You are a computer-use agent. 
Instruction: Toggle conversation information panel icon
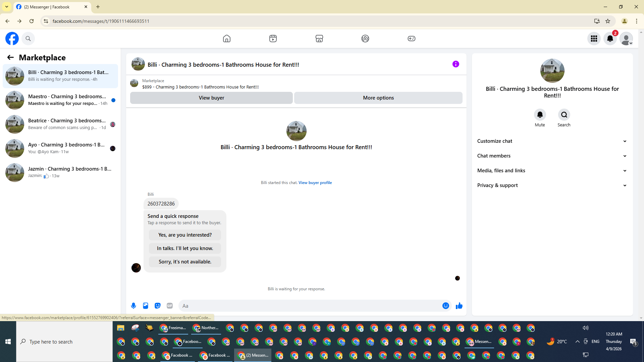tap(455, 64)
